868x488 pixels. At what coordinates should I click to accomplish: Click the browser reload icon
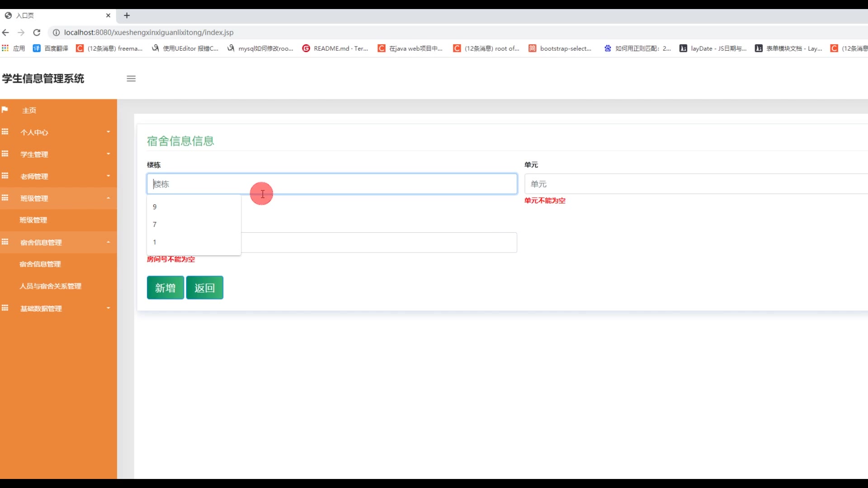(x=37, y=33)
